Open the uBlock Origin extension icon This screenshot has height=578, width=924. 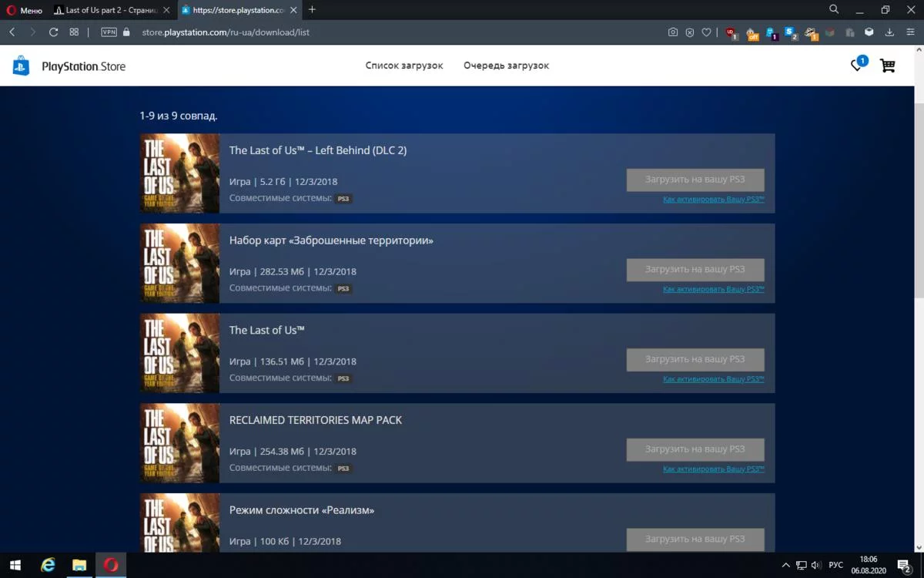(x=731, y=33)
